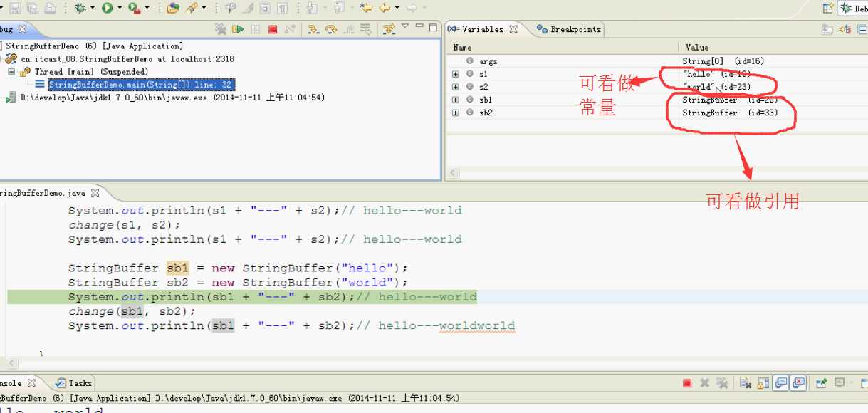Click the Open Perspective icon
868x413 pixels.
(828, 9)
